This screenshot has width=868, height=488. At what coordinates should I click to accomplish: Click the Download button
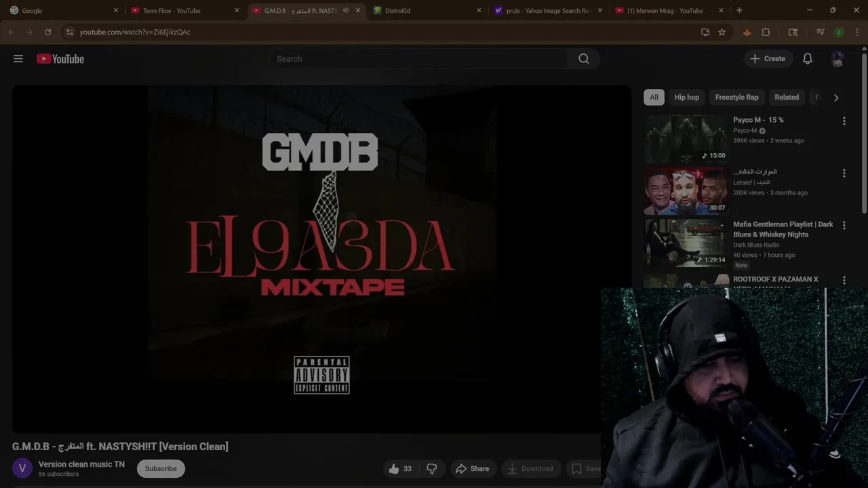530,468
